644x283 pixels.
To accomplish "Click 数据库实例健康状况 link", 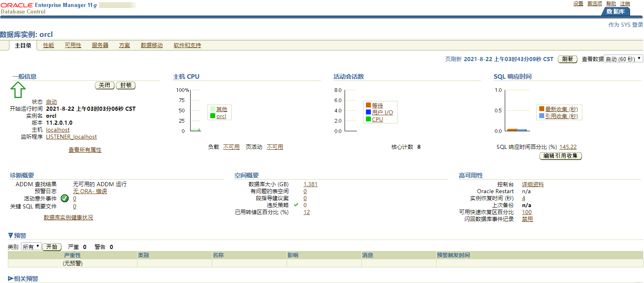I will tap(68, 217).
